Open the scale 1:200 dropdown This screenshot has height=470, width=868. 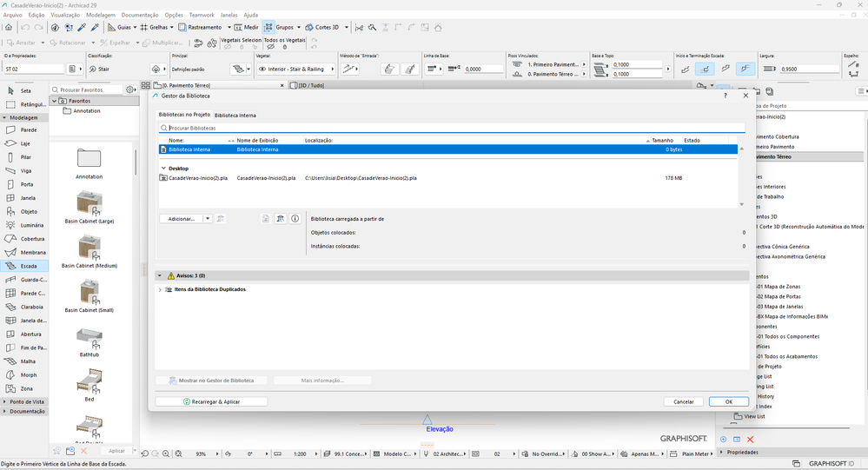[x=316, y=454]
